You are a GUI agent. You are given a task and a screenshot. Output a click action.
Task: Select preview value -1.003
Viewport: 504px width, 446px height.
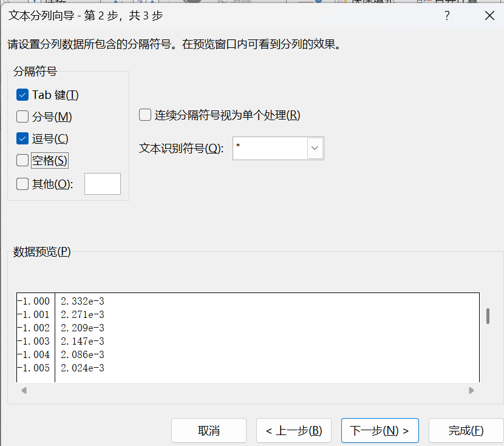34,341
